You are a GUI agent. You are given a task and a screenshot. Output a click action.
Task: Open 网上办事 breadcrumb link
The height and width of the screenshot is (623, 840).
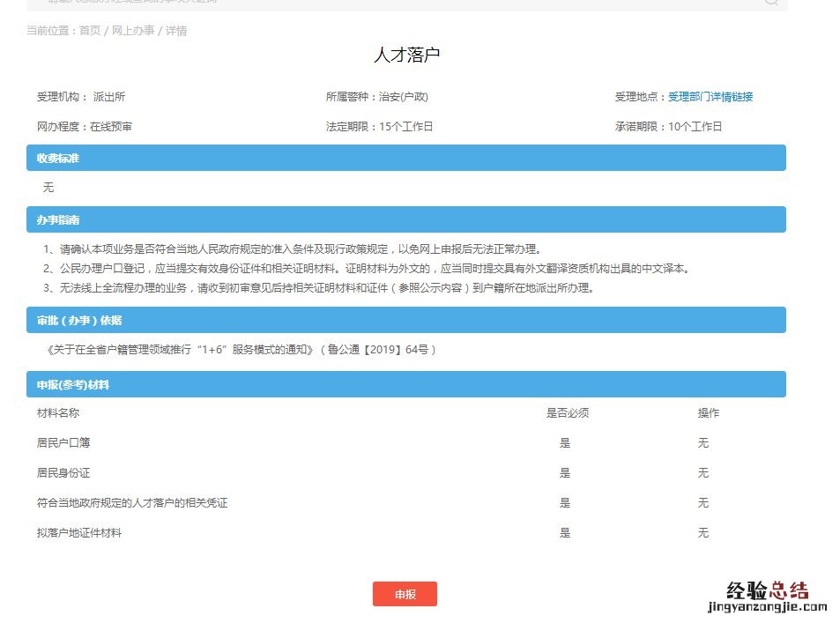coord(132,31)
